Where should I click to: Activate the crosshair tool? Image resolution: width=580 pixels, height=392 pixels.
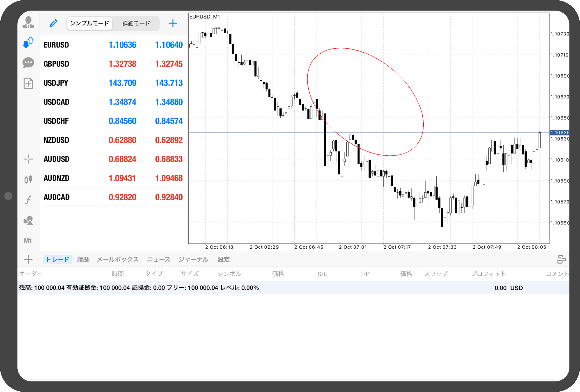coord(28,159)
